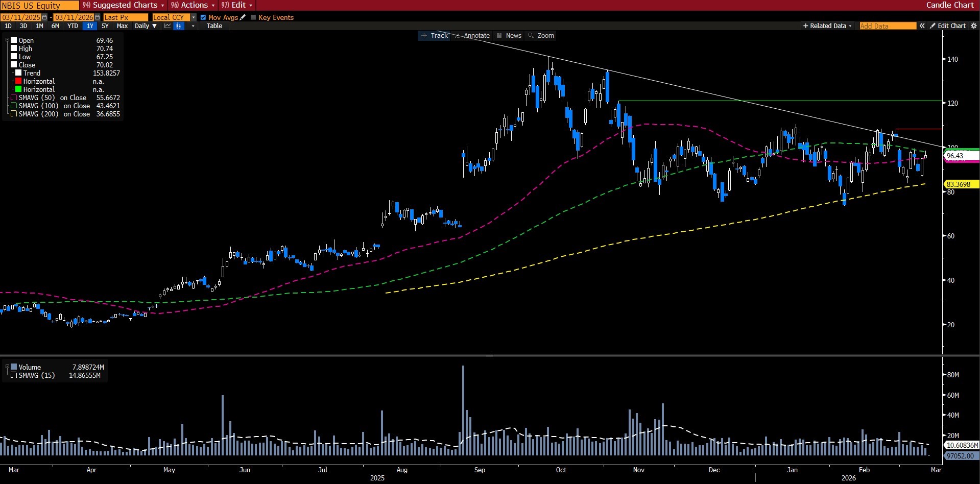
Task: Enable the Key Events checkbox
Action: [253, 17]
